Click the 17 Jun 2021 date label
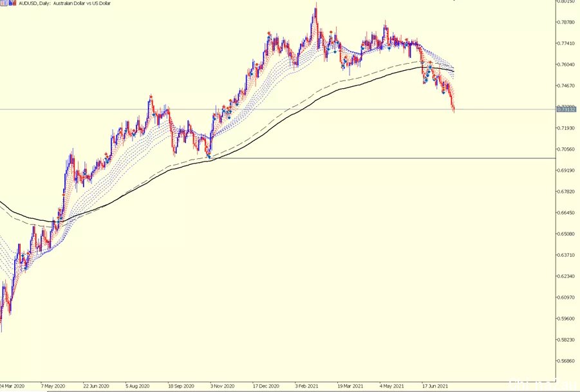Screen dimensions: 580x392 pyautogui.click(x=435, y=386)
